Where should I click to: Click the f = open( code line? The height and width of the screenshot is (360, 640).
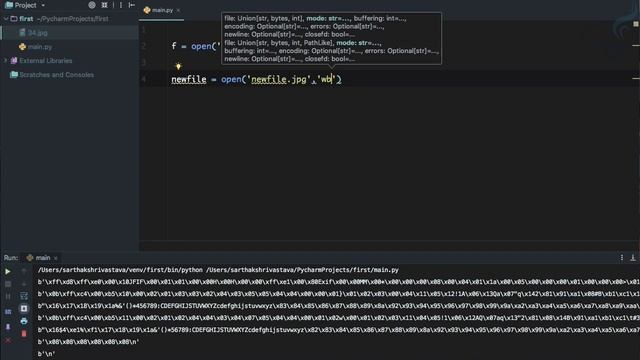coord(196,46)
